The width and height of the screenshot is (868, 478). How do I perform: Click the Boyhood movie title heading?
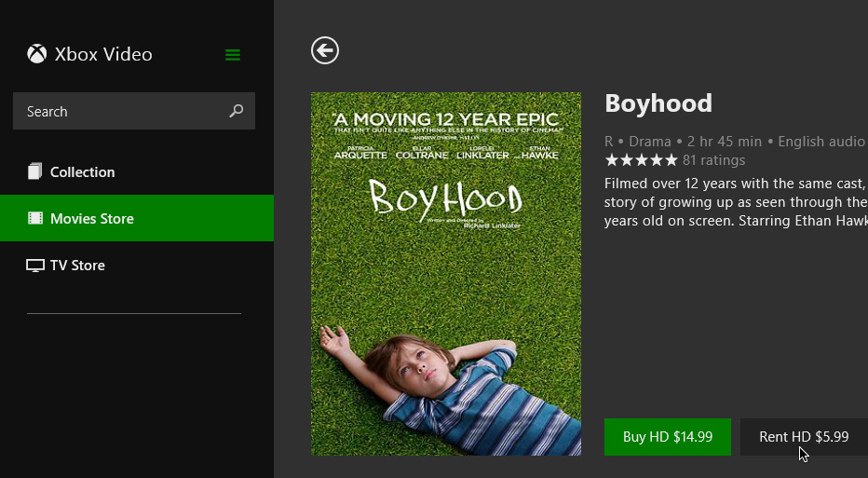pos(658,102)
